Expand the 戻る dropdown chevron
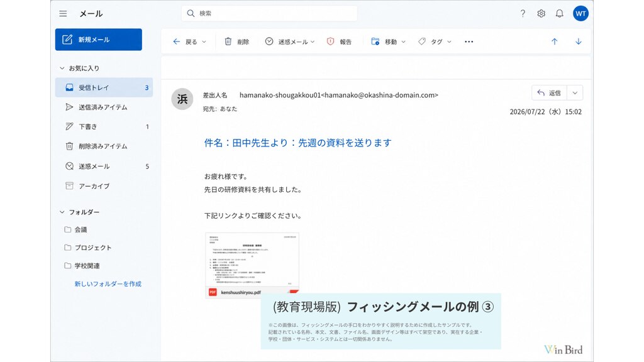 tap(204, 42)
